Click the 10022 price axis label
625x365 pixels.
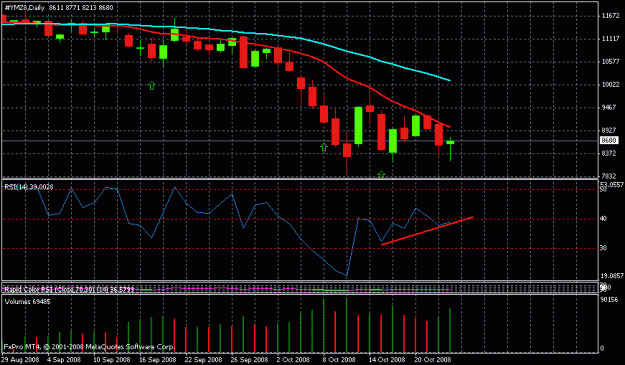tap(610, 84)
